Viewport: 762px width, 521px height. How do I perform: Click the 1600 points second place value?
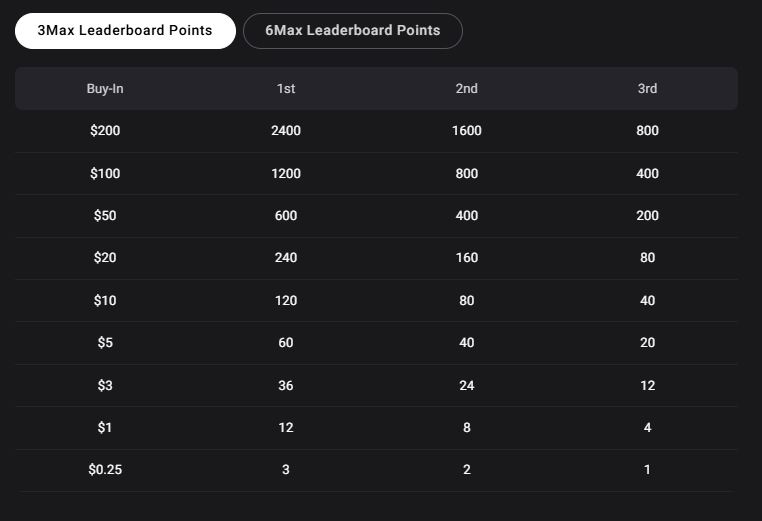tap(467, 131)
